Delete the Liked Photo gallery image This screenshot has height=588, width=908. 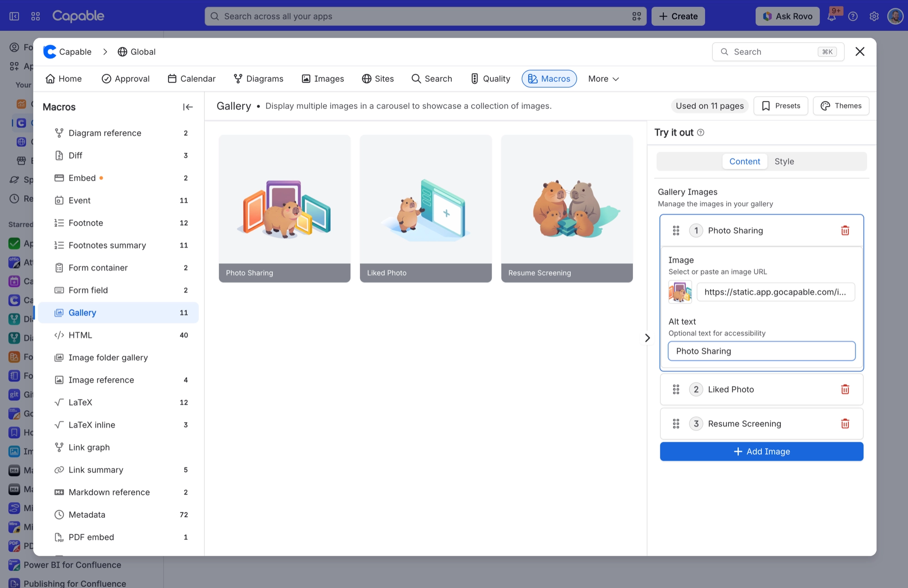pyautogui.click(x=845, y=389)
